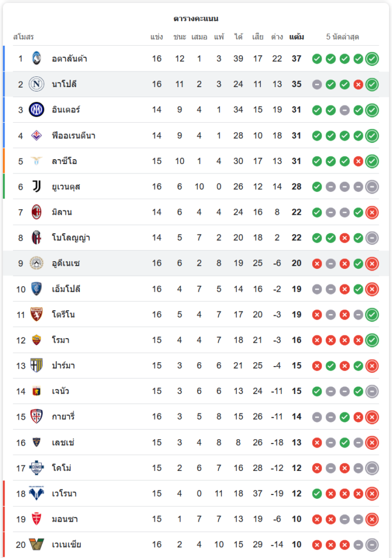Click Verona's first green win indicator
The image size is (392, 558).
[317, 493]
